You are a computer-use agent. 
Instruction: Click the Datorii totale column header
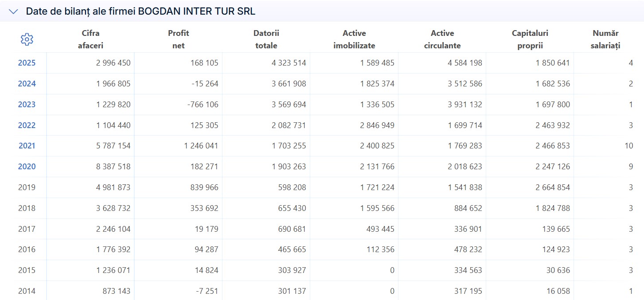pyautogui.click(x=266, y=39)
